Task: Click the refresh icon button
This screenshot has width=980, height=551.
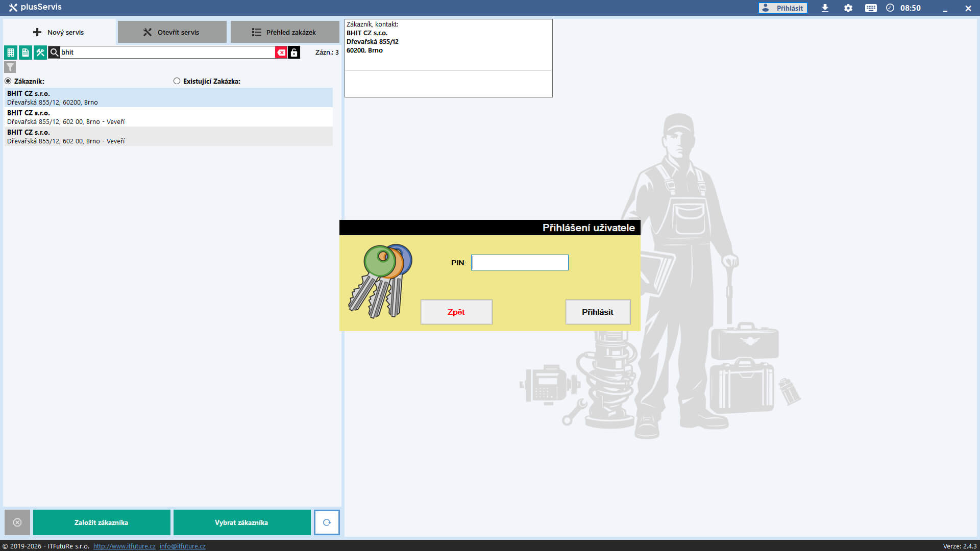Action: pos(327,522)
